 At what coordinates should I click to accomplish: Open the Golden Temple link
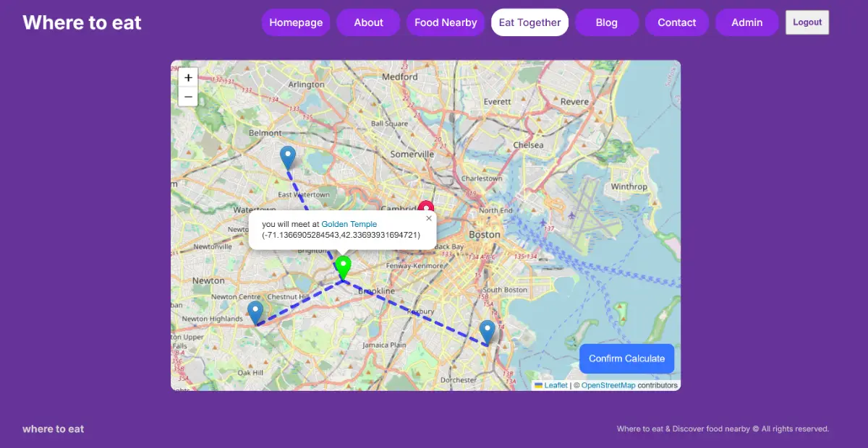click(x=349, y=225)
